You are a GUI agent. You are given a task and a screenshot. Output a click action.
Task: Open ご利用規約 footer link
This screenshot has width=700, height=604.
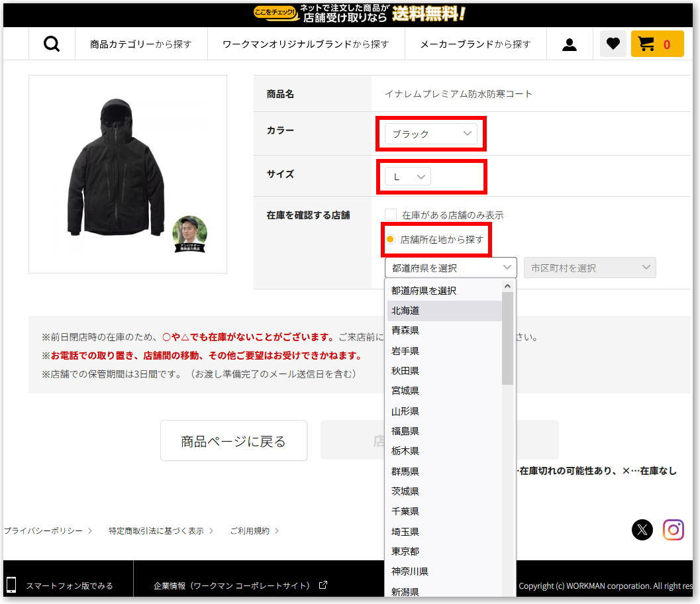point(250,530)
